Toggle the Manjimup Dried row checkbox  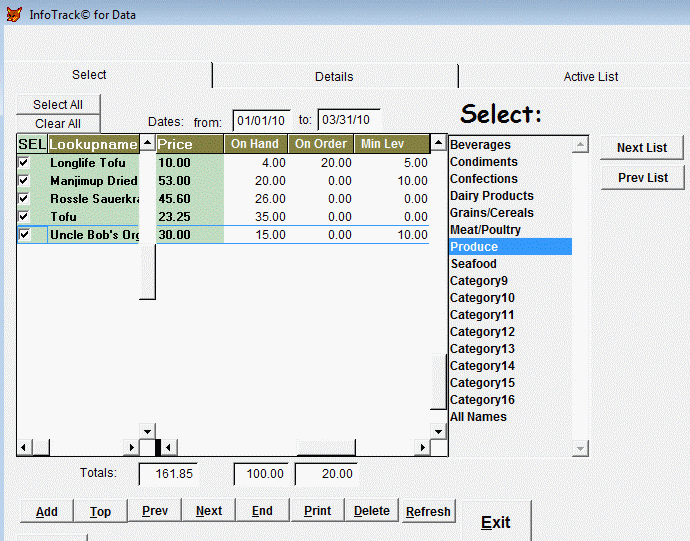pyautogui.click(x=24, y=181)
